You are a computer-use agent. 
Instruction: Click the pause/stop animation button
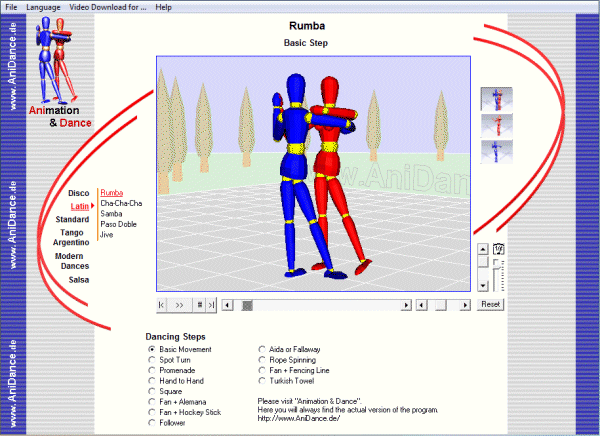click(x=200, y=304)
